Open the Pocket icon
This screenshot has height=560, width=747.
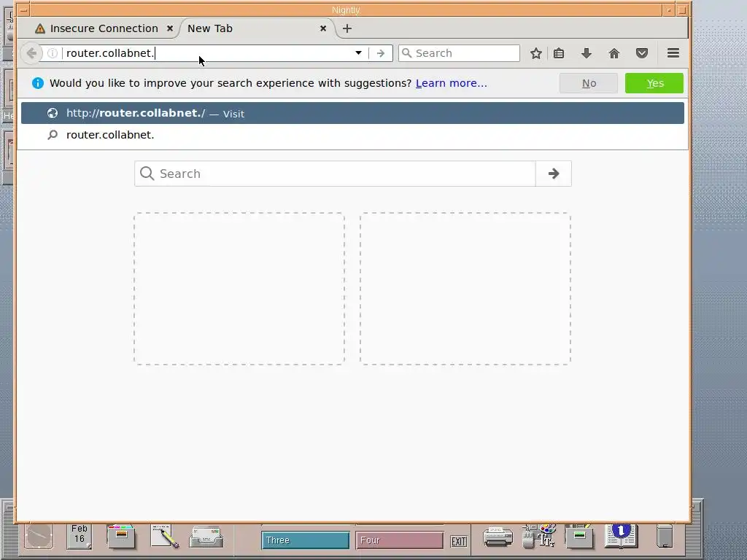[642, 53]
